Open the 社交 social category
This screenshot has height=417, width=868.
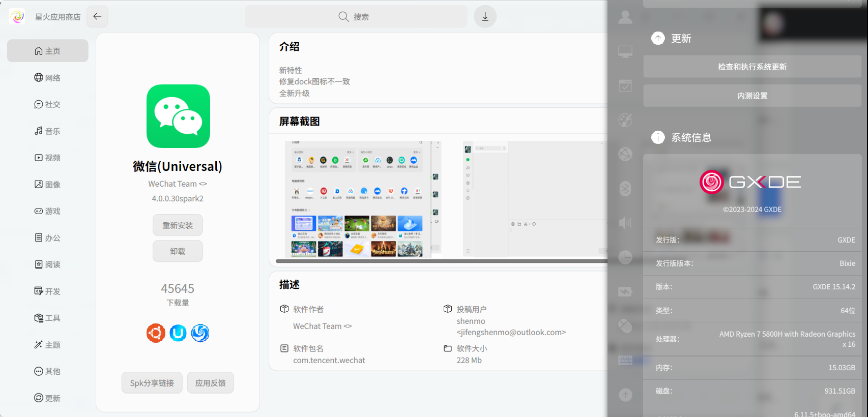[x=48, y=104]
